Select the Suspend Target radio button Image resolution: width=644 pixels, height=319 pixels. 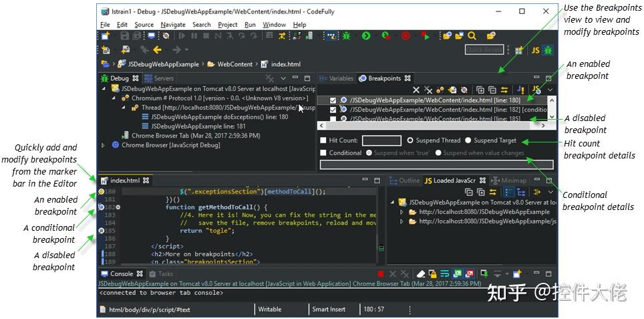468,140
